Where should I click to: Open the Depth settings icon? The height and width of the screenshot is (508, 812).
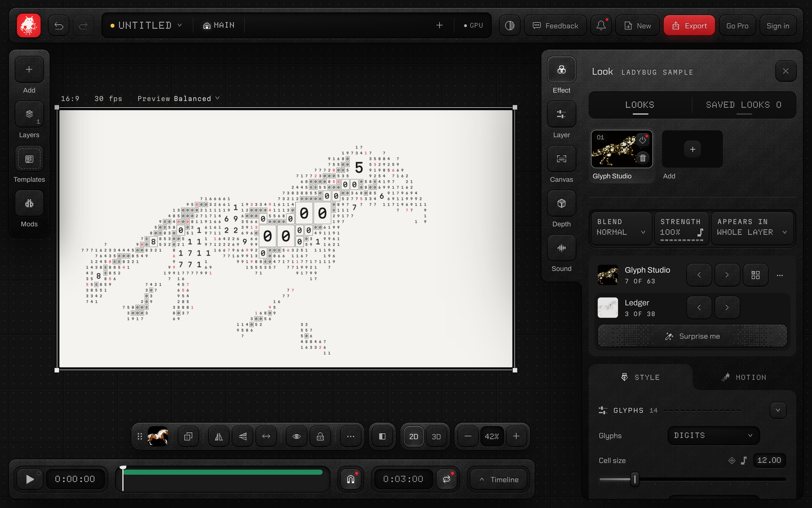click(561, 203)
